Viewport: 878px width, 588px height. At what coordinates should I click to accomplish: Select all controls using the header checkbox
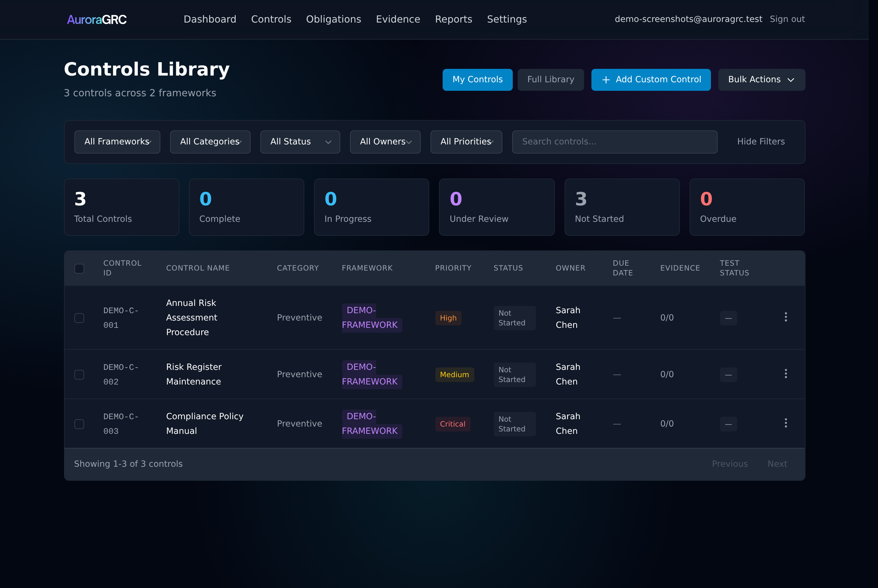(79, 268)
